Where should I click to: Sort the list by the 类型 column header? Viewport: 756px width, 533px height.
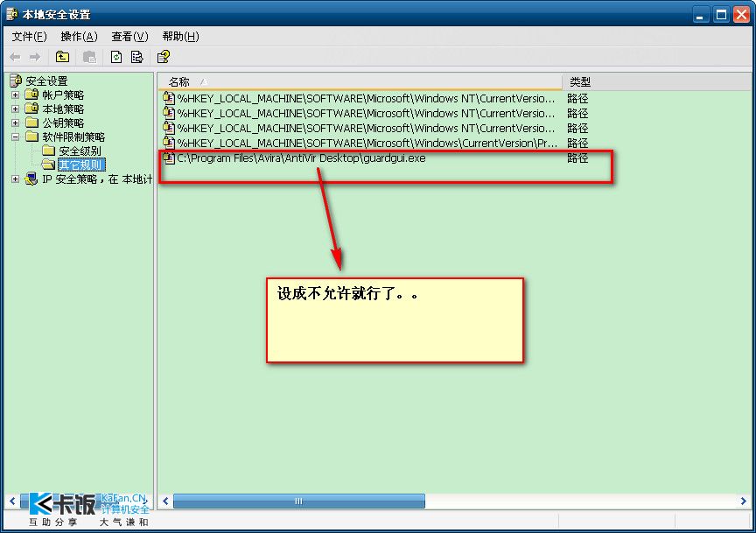(x=658, y=82)
